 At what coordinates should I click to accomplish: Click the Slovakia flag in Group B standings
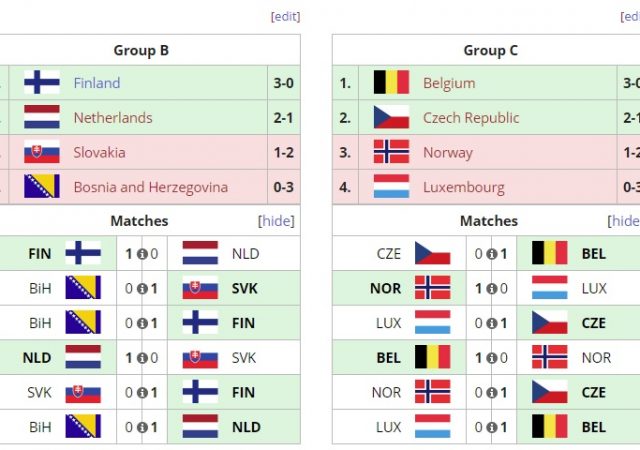tap(42, 153)
